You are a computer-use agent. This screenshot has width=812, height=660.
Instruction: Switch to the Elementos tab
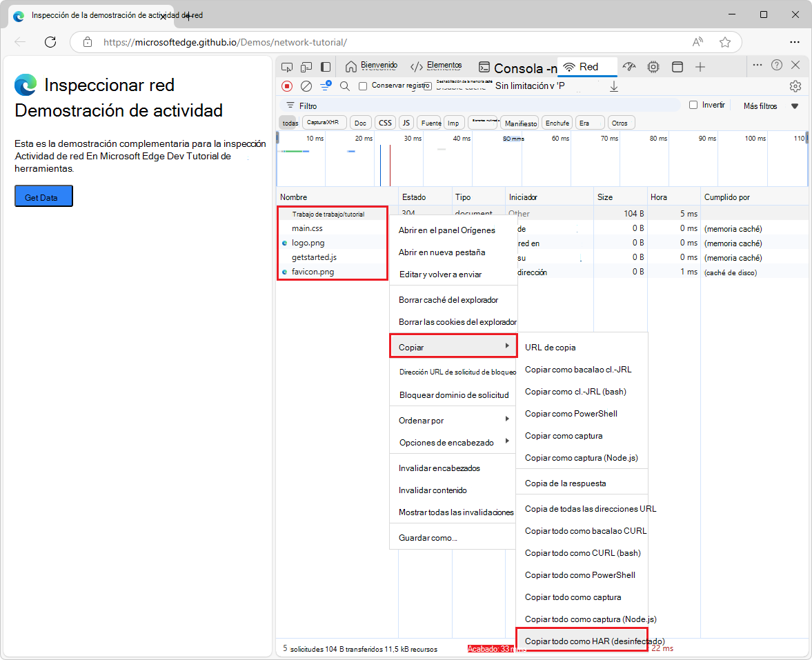[x=436, y=66]
